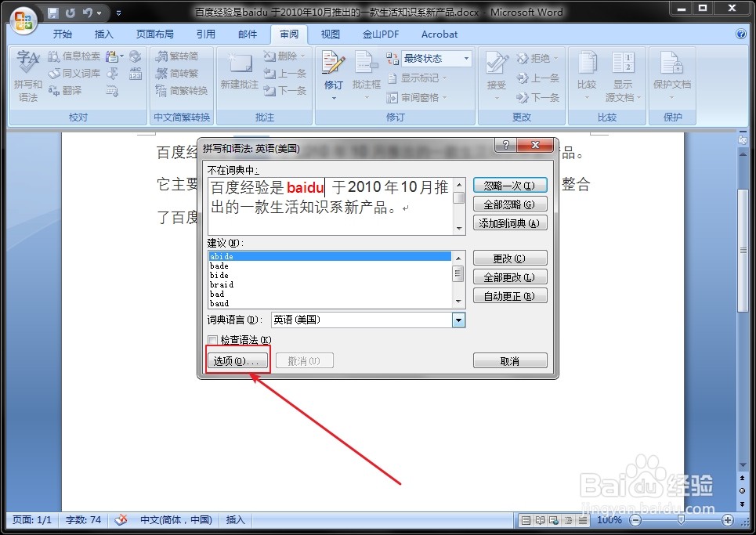
Task: Click the 翻译 translate icon
Action: pos(54,90)
